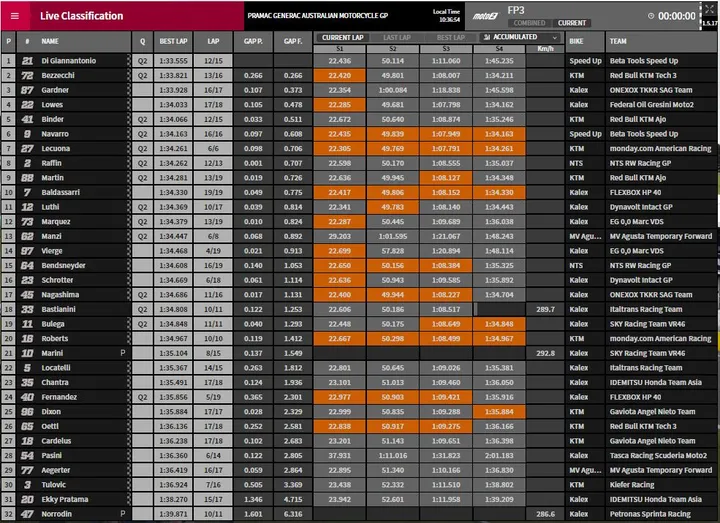
Task: Click gap to first 6.316
Action: click(x=293, y=514)
